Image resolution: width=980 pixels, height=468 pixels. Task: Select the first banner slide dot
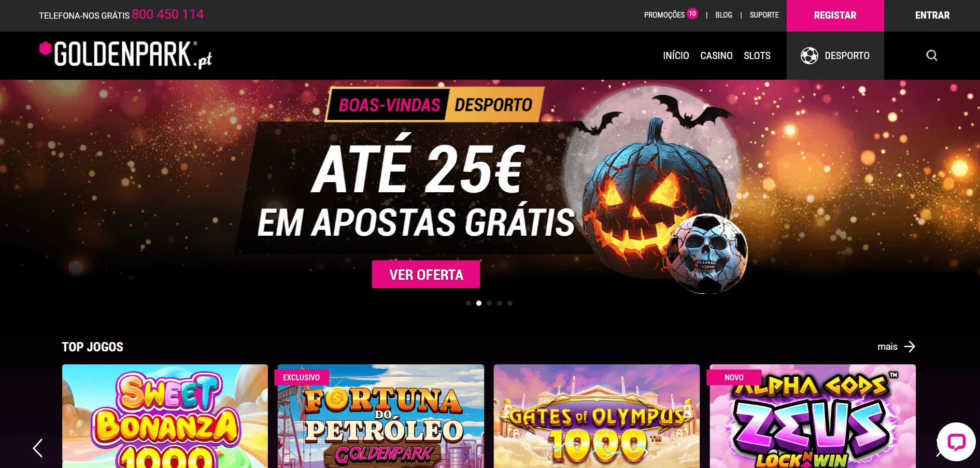(468, 303)
